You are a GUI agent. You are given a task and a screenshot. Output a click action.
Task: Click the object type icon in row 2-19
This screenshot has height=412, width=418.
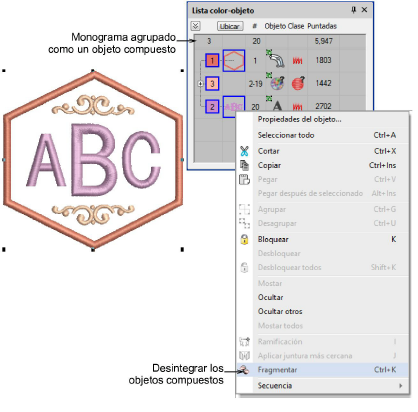click(x=276, y=82)
